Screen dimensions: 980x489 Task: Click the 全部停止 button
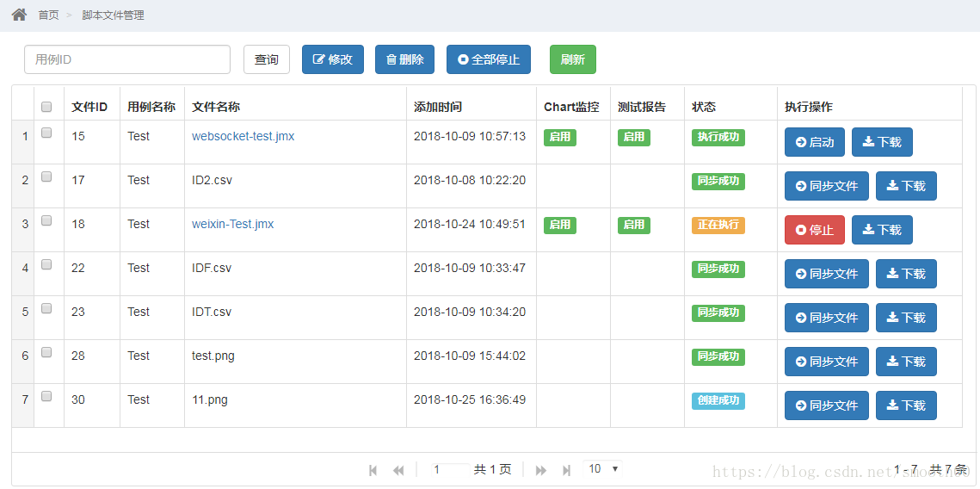point(489,59)
